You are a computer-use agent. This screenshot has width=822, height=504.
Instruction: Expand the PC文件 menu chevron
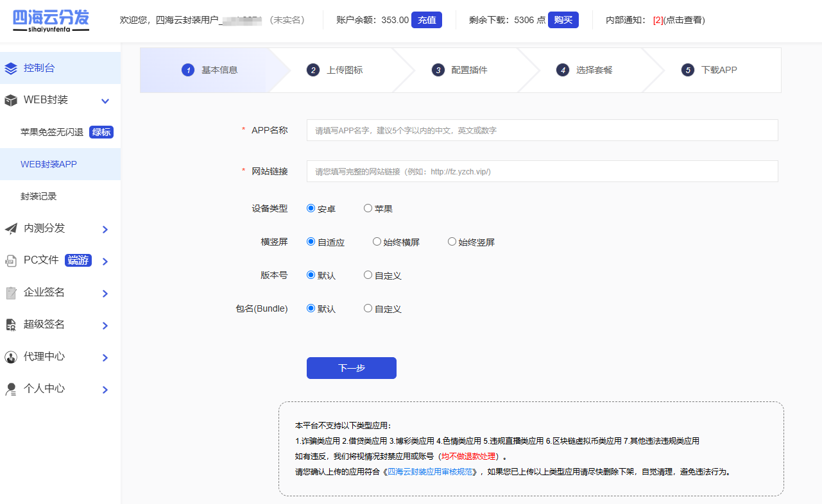(x=105, y=261)
